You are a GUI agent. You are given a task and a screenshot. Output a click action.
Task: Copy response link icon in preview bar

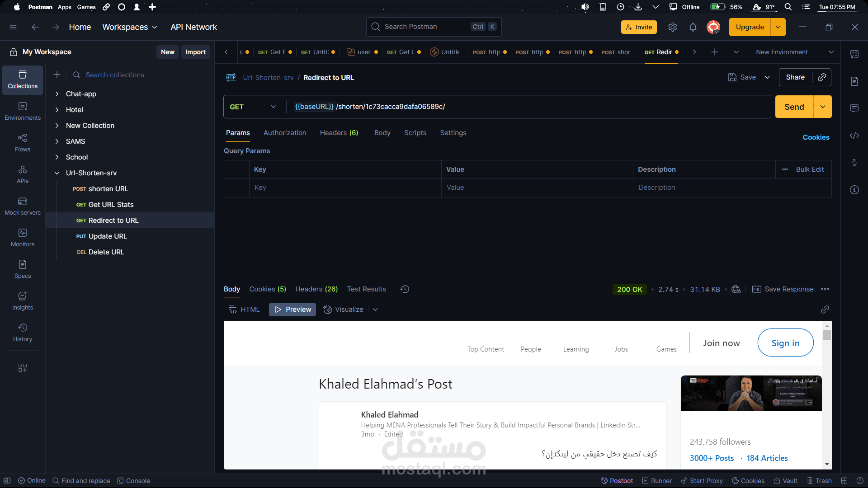[825, 310]
